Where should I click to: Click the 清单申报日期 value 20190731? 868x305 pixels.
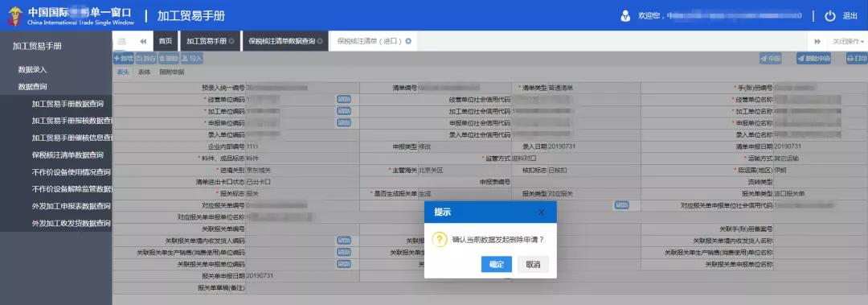coord(788,146)
